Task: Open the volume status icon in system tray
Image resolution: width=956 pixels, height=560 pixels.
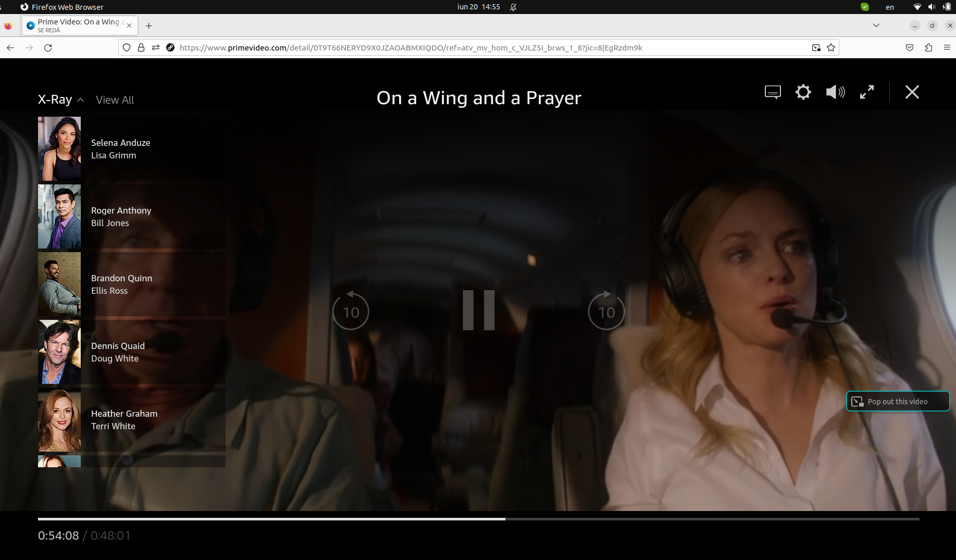Action: pos(932,7)
